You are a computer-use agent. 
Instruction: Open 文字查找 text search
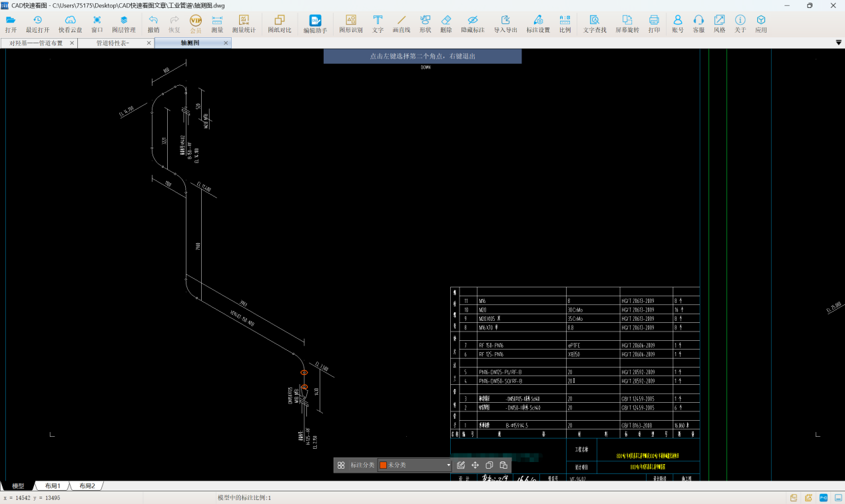coord(595,24)
